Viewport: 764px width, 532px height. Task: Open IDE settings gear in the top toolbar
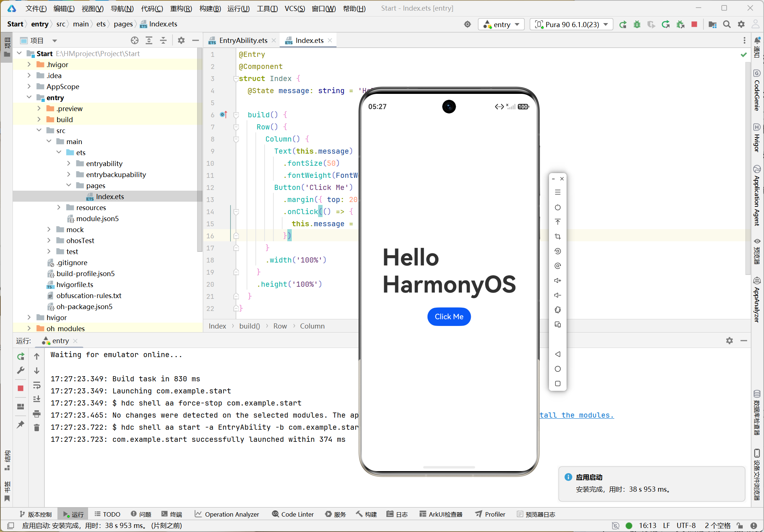741,25
